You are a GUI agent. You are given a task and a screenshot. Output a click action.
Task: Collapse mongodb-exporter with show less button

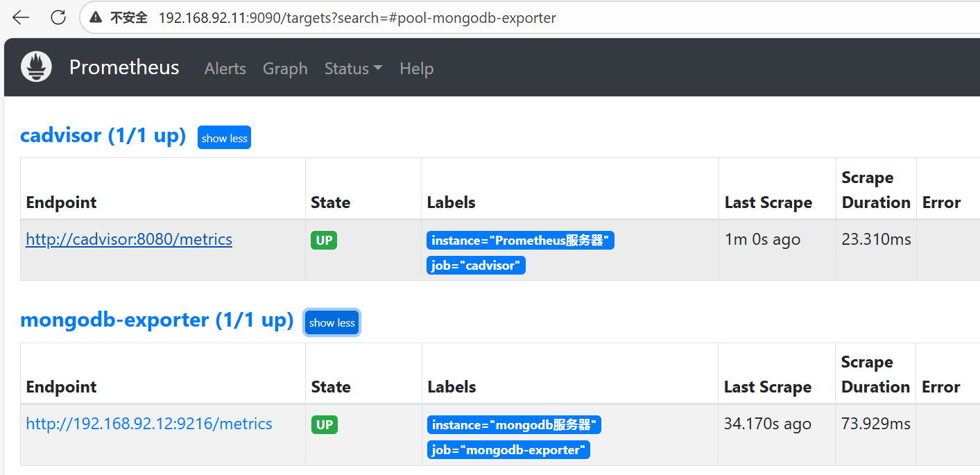tap(332, 322)
